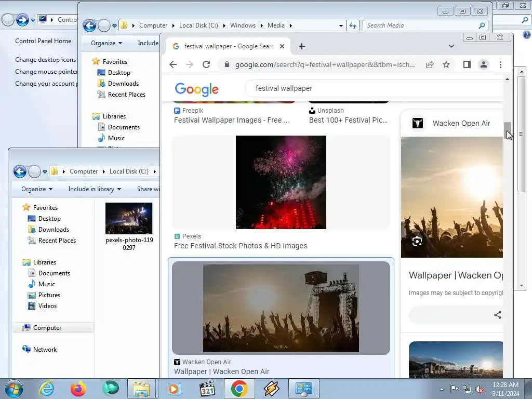Reload the Google search page
532x399 pixels.
(x=206, y=64)
